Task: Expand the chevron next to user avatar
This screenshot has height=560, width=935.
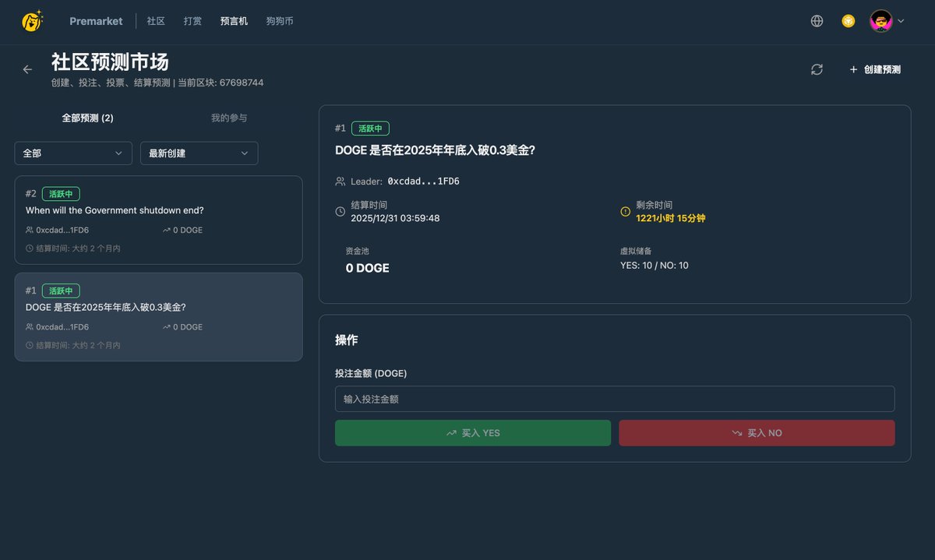Action: tap(901, 22)
